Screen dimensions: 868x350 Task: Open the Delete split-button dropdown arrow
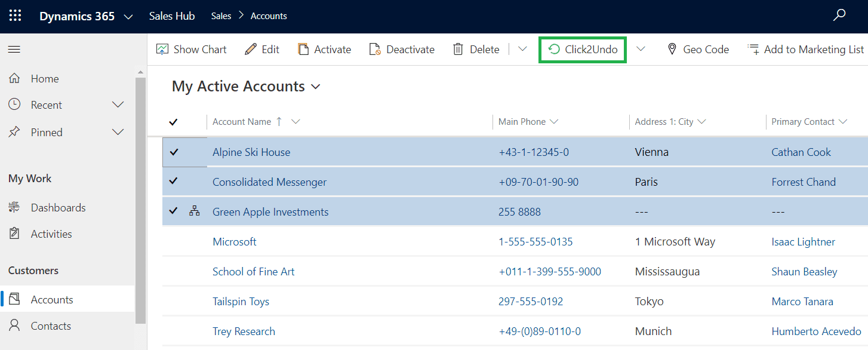pyautogui.click(x=522, y=50)
